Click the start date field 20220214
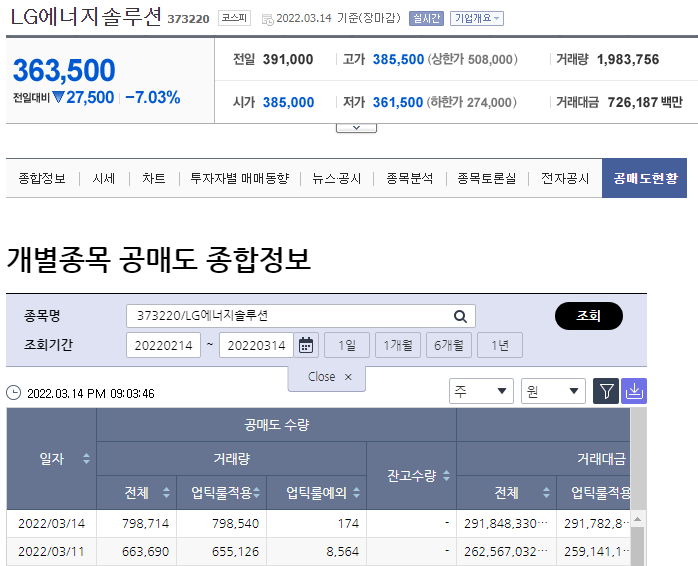 (163, 345)
